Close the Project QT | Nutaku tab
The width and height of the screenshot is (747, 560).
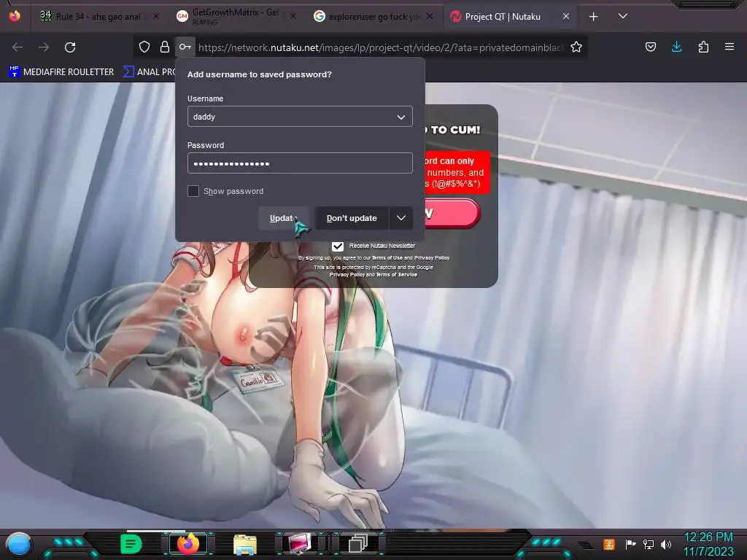coord(565,16)
